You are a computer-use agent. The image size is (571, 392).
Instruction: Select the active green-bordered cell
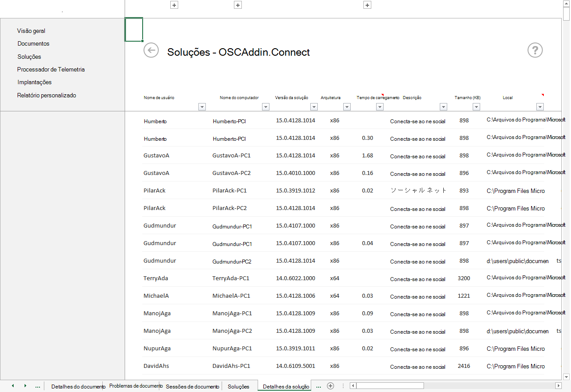134,30
